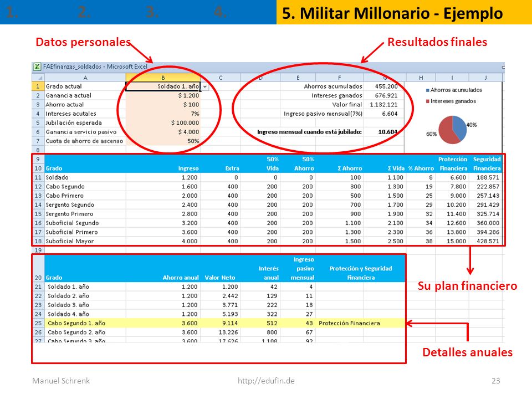The width and height of the screenshot is (532, 399).
Task: Select column header B
Action: [x=163, y=78]
